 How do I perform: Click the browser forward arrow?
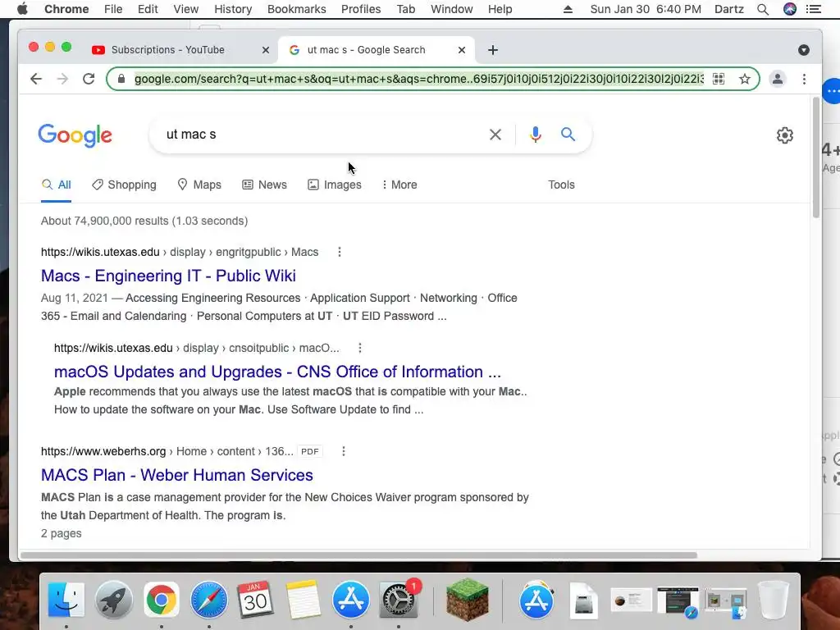point(62,79)
